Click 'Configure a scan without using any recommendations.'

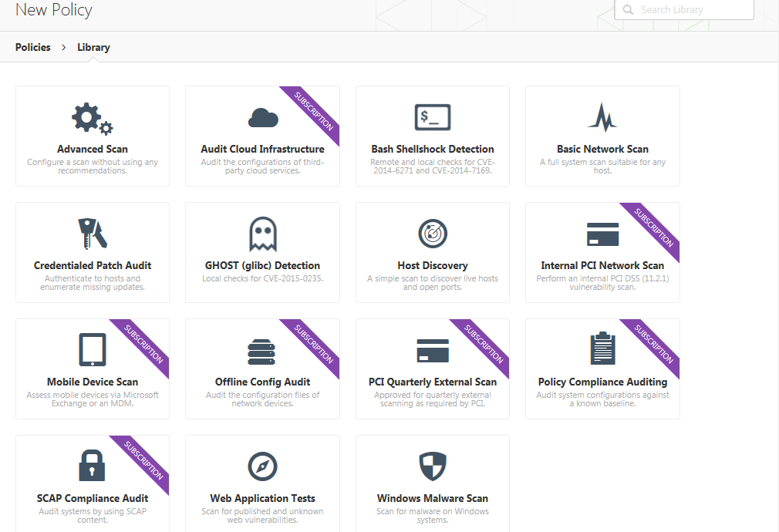coord(93,166)
